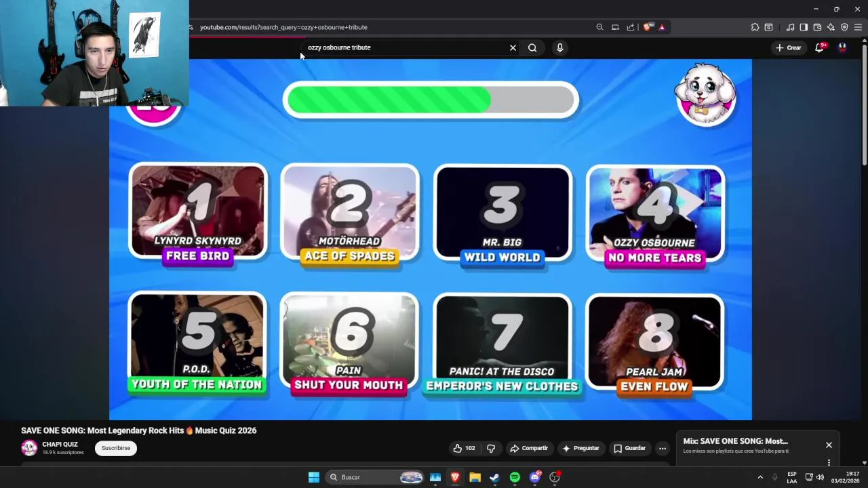Click the Crear button
Screen dimensions: 868x488
pyautogui.click(x=789, y=47)
